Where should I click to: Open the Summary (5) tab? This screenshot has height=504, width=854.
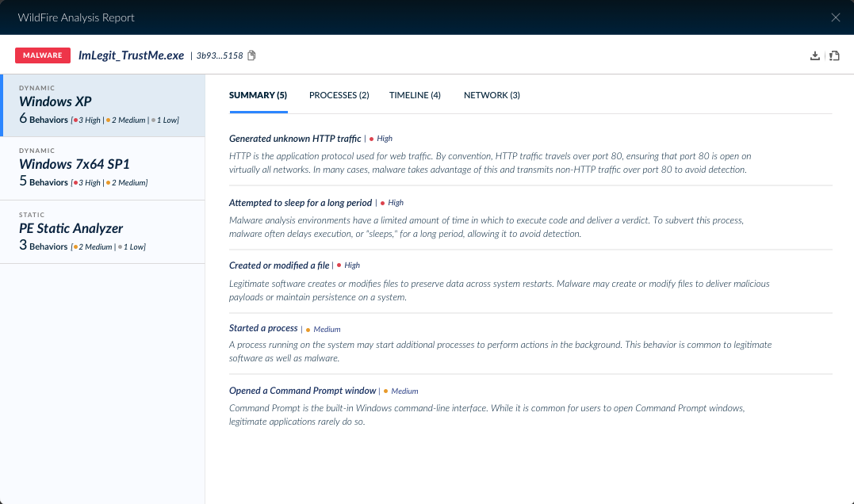pyautogui.click(x=258, y=95)
